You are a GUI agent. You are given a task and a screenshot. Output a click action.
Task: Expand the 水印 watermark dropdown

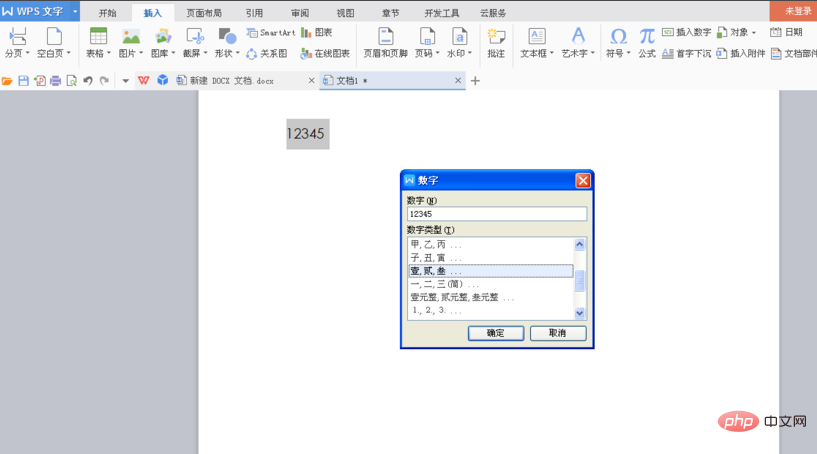(x=459, y=53)
